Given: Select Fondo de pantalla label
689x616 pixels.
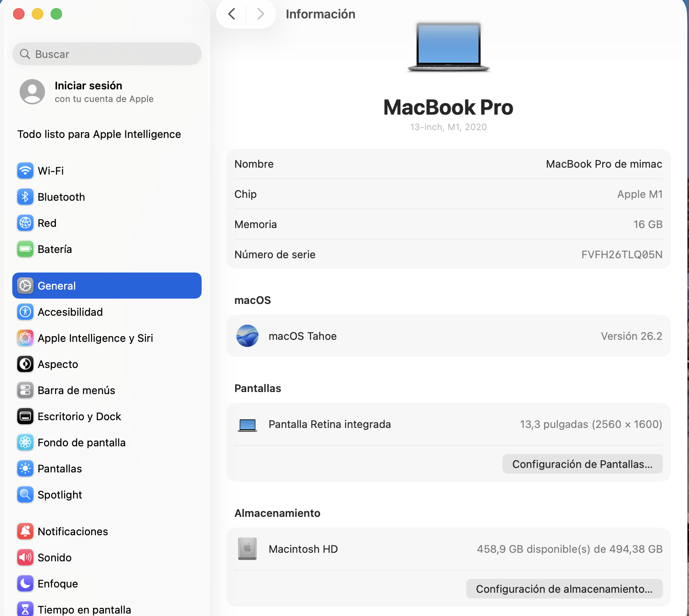Looking at the screenshot, I should pos(82,442).
